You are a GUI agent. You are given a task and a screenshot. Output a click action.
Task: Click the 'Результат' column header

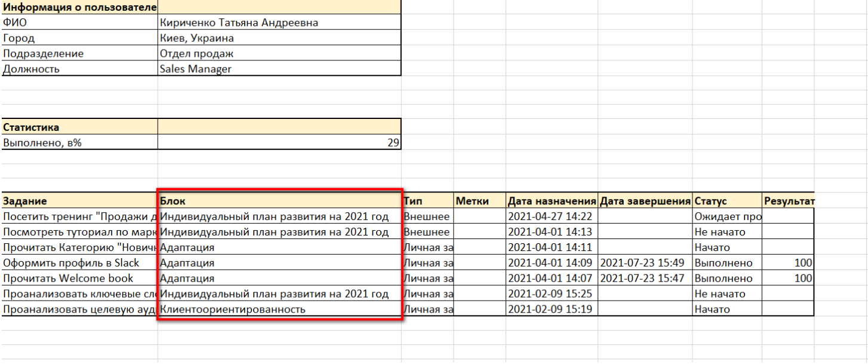pos(789,201)
